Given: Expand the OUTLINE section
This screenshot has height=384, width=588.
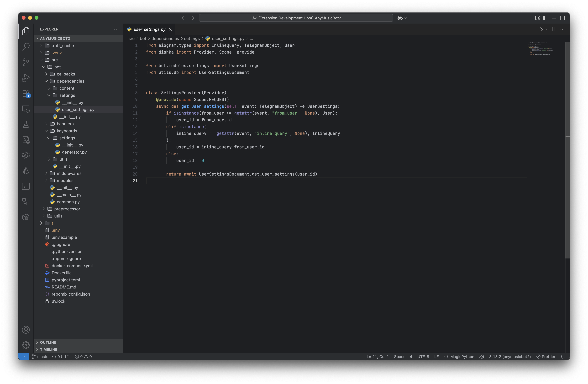Looking at the screenshot, I should 48,342.
